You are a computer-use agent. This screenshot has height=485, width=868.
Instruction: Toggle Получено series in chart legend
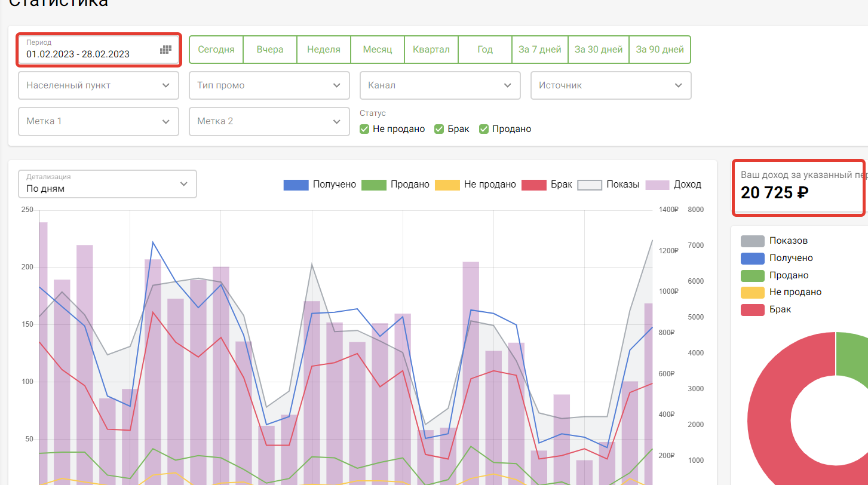tap(320, 185)
